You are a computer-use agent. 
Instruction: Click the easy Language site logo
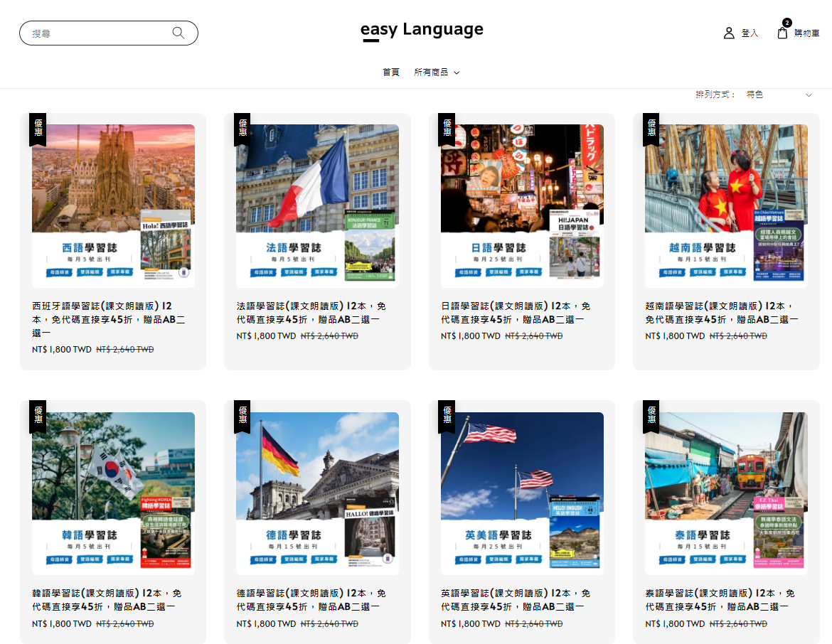tap(422, 31)
